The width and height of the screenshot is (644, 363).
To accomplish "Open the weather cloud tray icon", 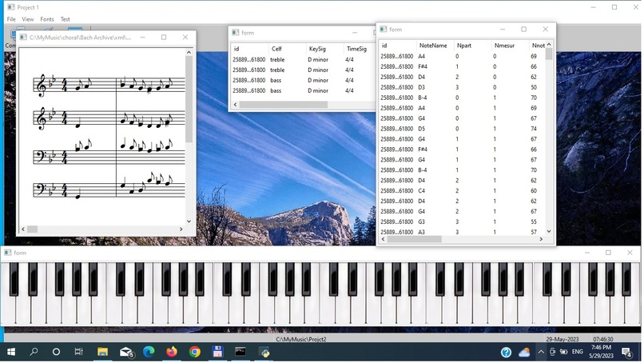I will pyautogui.click(x=524, y=353).
